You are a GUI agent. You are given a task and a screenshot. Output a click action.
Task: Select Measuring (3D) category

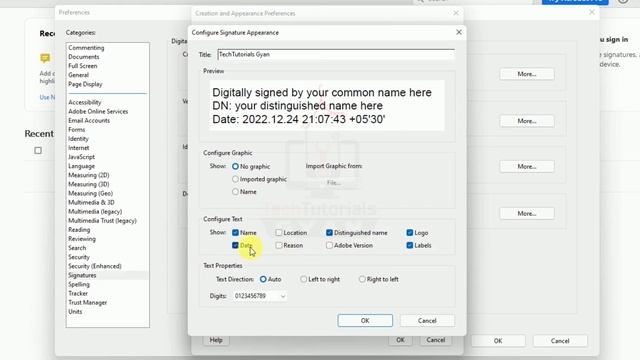pos(89,184)
